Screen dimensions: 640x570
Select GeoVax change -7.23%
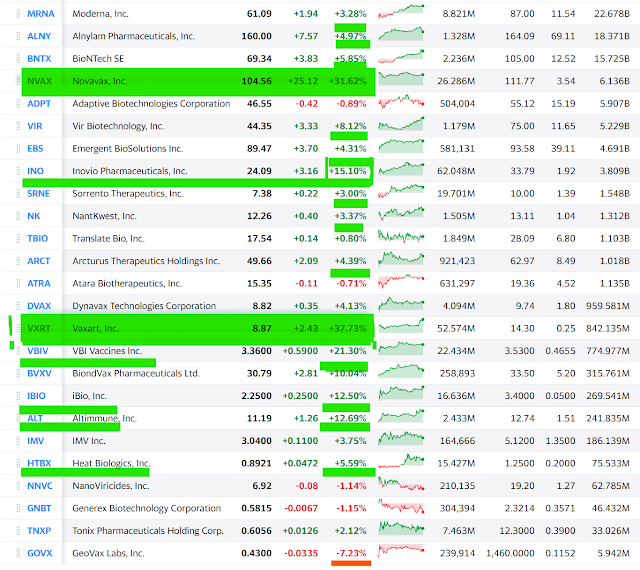pyautogui.click(x=351, y=553)
